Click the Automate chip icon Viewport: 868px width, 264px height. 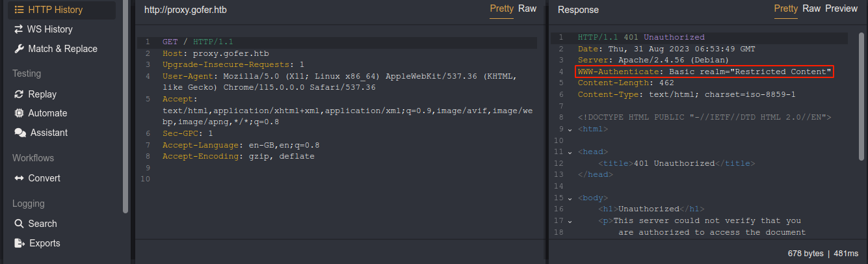[18, 113]
